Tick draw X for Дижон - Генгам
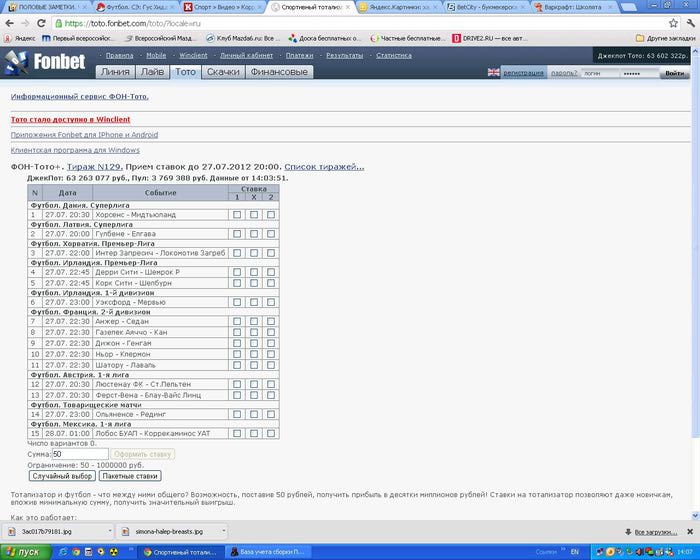Screen dimensions: 700x560 click(254, 343)
